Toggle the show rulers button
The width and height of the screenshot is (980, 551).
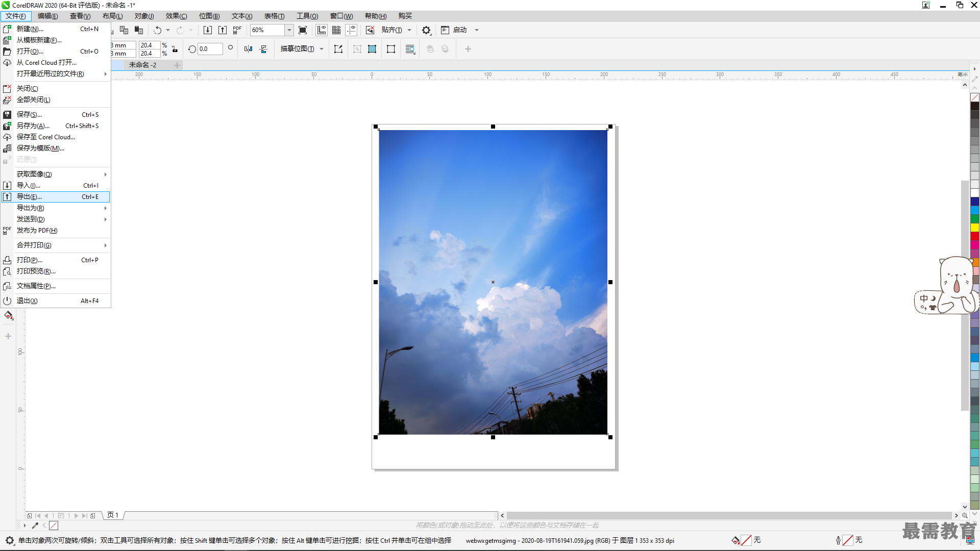pos(322,30)
